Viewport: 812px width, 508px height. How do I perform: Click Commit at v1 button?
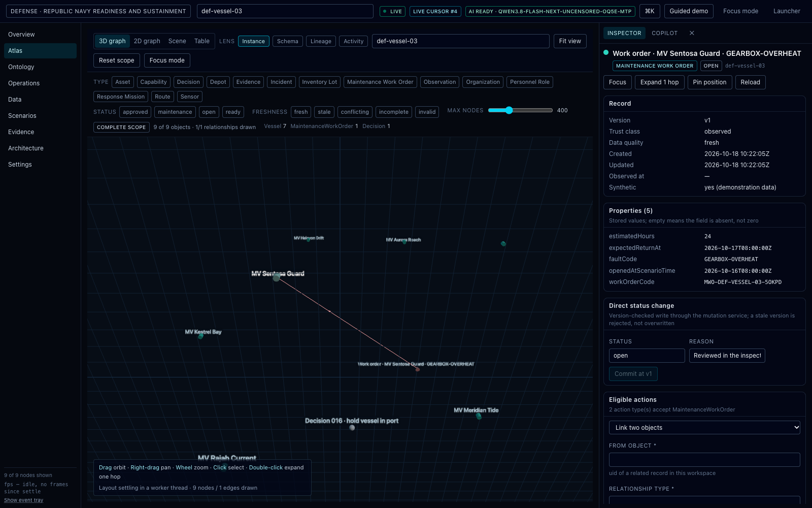pos(633,374)
